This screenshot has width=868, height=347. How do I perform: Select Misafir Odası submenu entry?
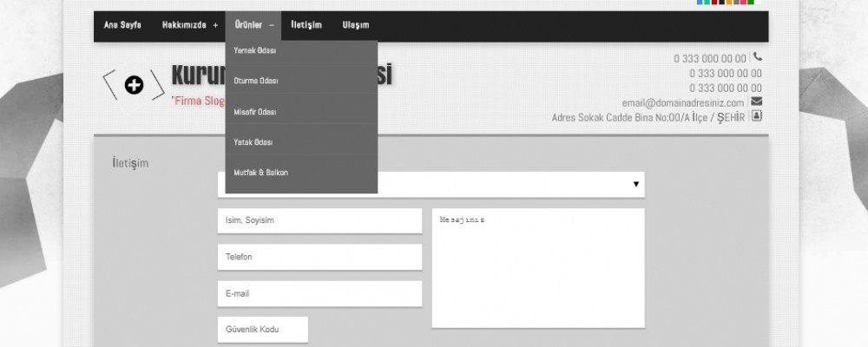click(x=255, y=112)
